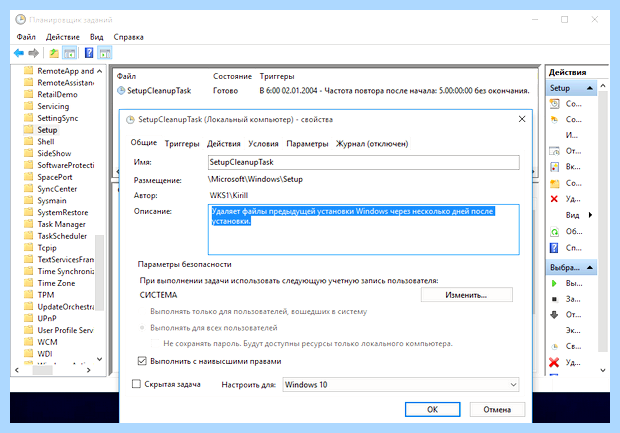620x433 pixels.
Task: Switch to the 'Журнал (отключен)' tab
Action: pyautogui.click(x=372, y=144)
